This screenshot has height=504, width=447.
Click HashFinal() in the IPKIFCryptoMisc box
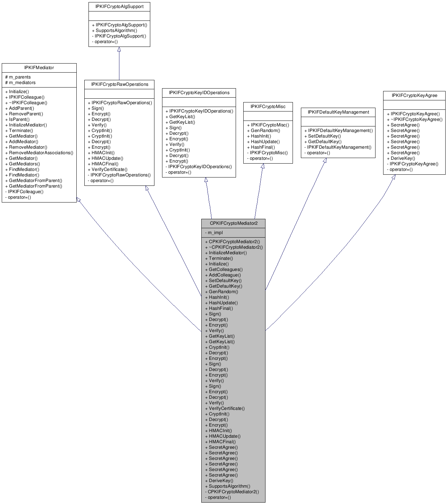[x=261, y=147]
